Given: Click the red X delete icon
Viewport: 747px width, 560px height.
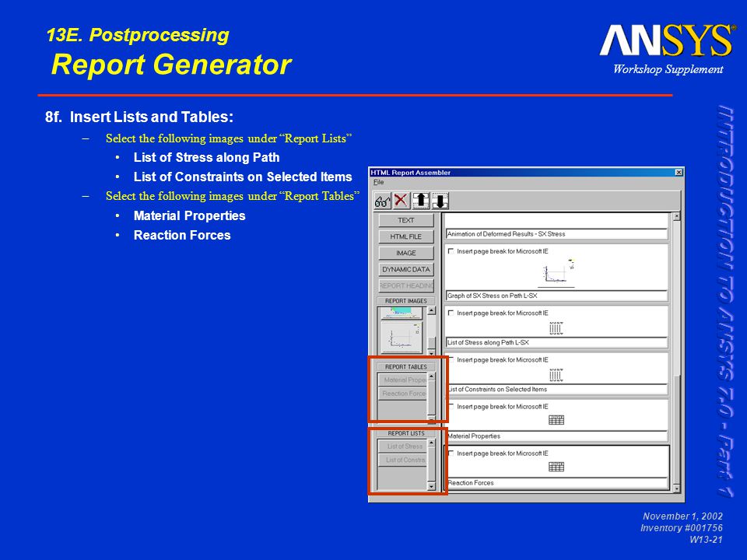Looking at the screenshot, I should click(402, 201).
